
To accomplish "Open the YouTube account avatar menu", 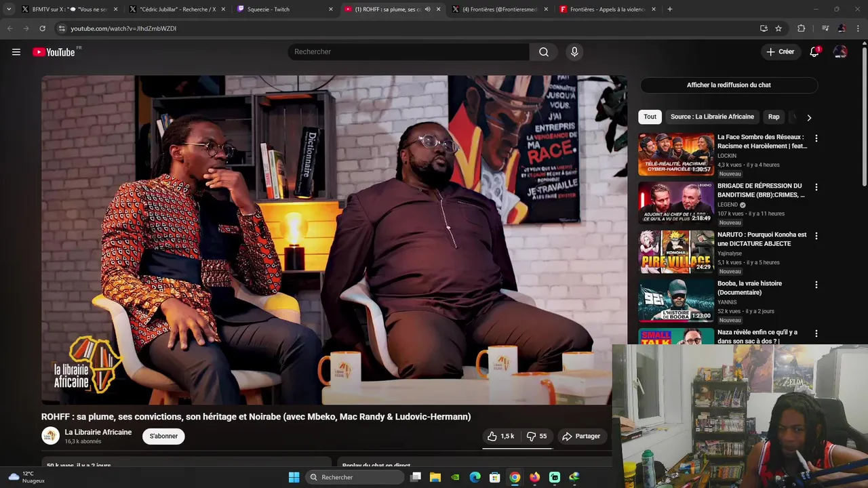I will (x=840, y=52).
